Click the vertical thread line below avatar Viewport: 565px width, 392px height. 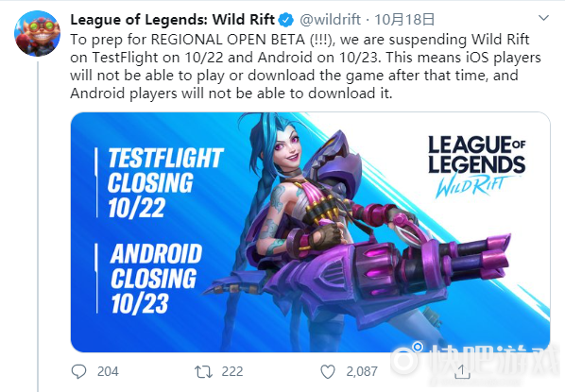(x=38, y=227)
